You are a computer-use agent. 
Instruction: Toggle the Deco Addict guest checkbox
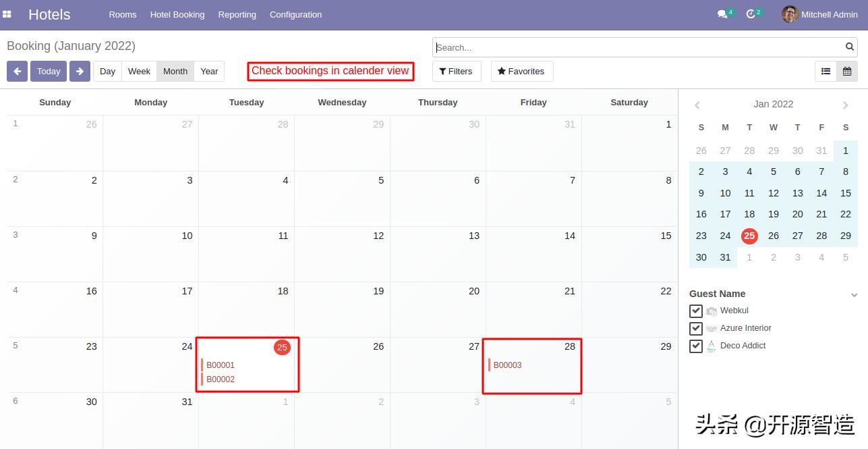pos(696,346)
